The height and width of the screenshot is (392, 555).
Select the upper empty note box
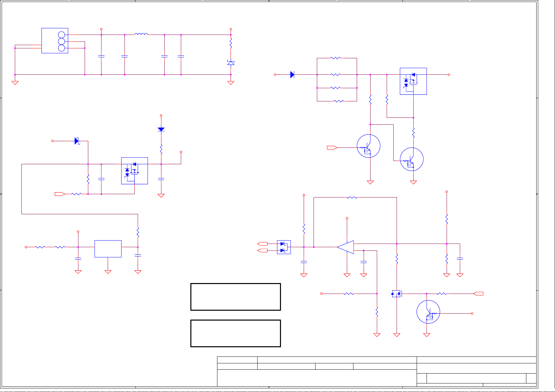click(x=236, y=297)
